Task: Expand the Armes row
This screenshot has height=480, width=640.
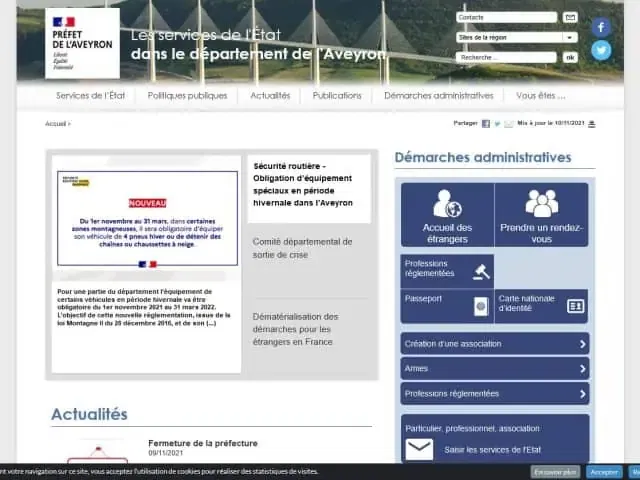Action: pyautogui.click(x=495, y=368)
